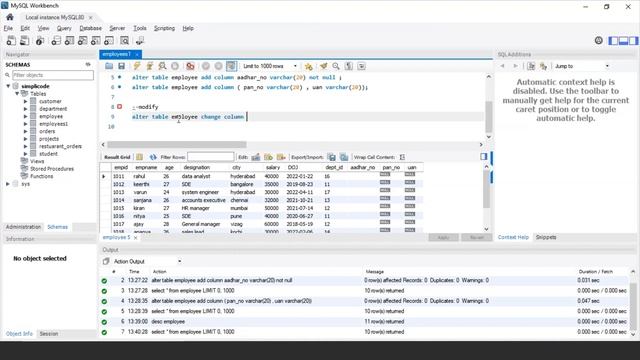Collapse the simplicode schema node

click(x=8, y=86)
